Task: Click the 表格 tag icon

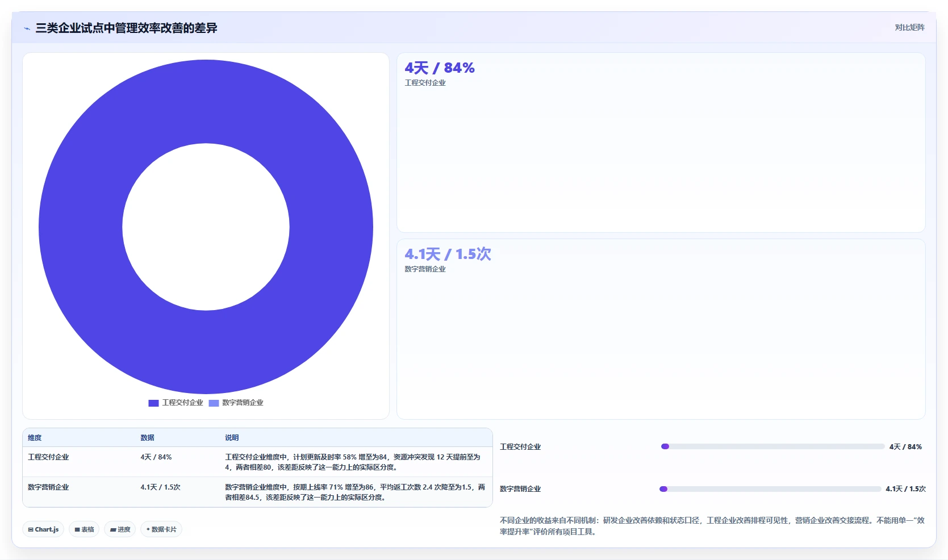Action: (x=77, y=529)
